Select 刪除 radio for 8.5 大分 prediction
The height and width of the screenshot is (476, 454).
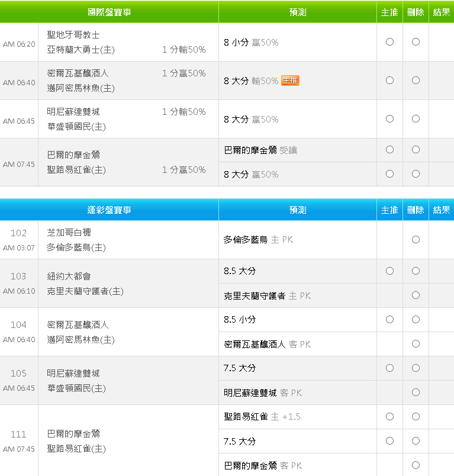416,271
